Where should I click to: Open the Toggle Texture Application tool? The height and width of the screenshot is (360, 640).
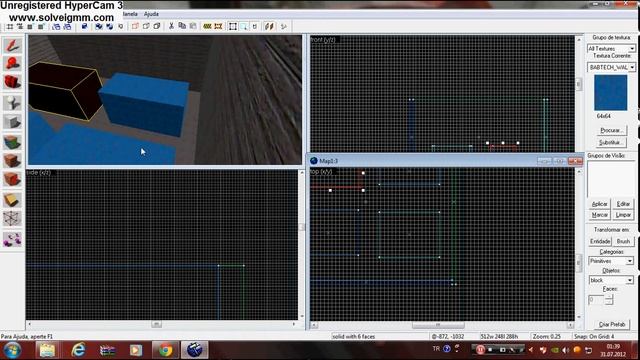click(x=12, y=142)
